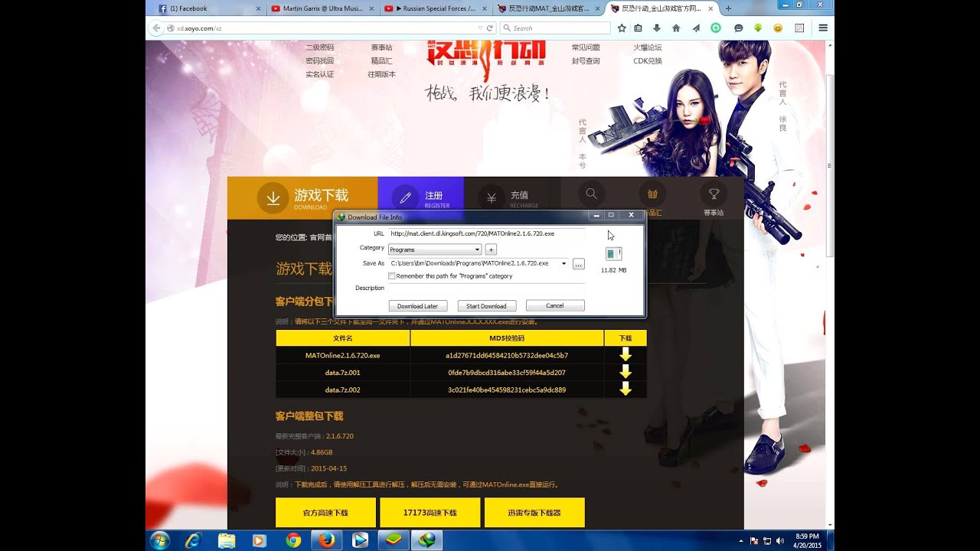Click the green circle extension icon
Screen dimensions: 980x551
point(716,28)
